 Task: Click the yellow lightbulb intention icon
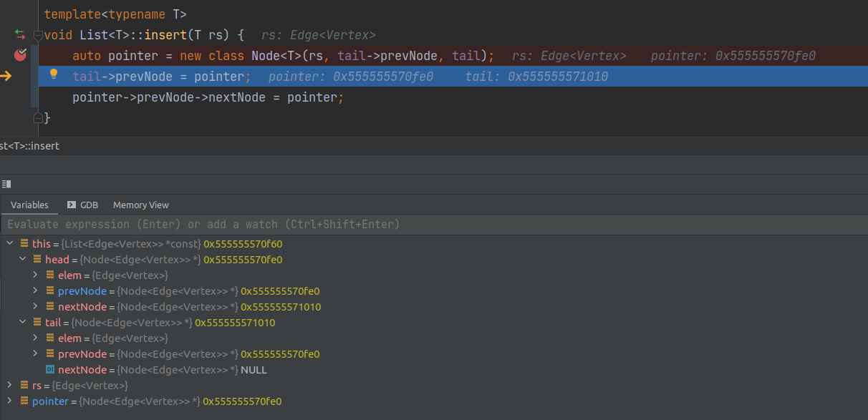tap(53, 74)
